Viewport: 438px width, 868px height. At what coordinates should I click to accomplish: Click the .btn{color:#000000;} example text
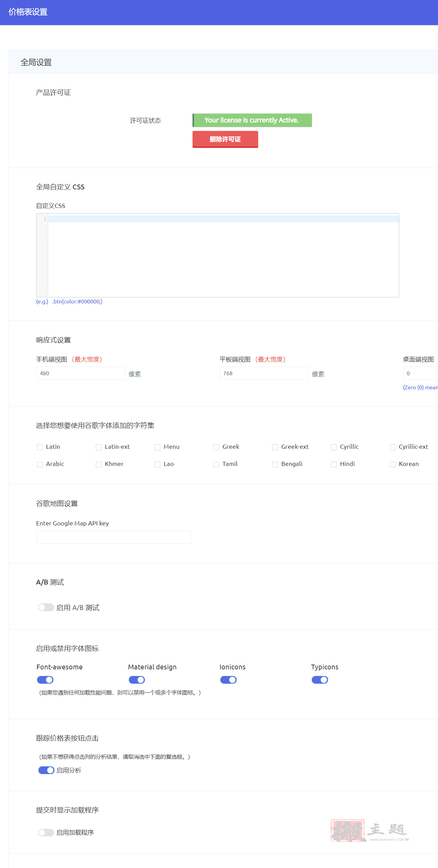(x=77, y=301)
